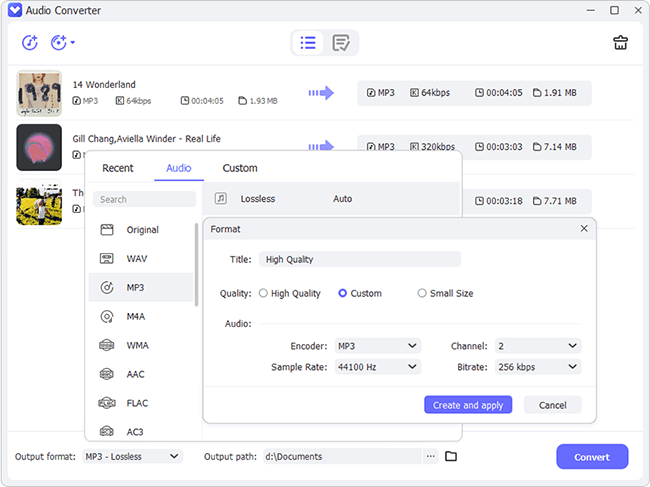Click the Convert button
650x487 pixels.
point(592,457)
